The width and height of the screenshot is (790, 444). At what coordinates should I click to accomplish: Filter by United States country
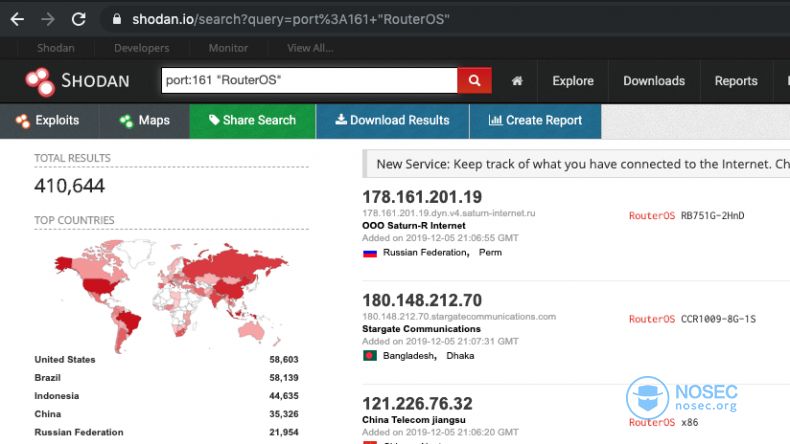[64, 360]
